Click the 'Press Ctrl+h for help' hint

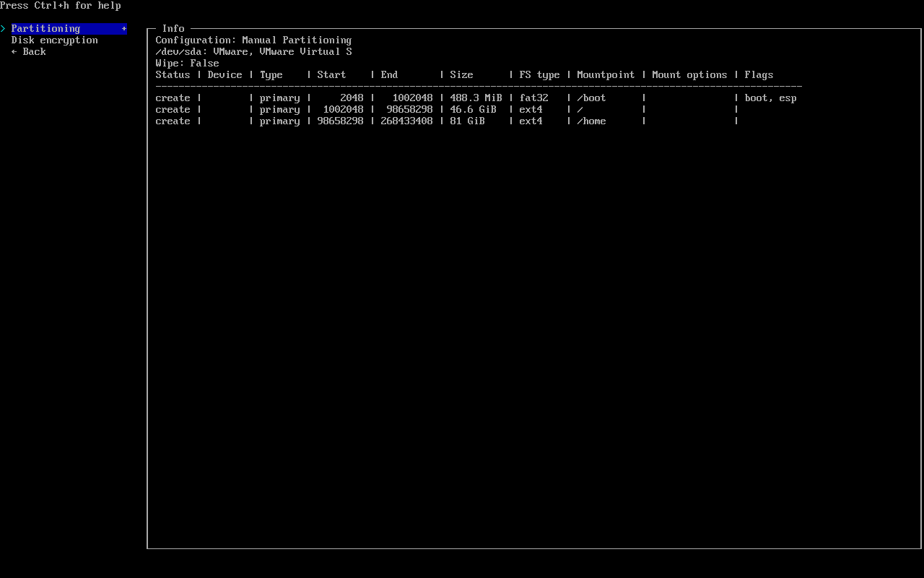tap(61, 6)
